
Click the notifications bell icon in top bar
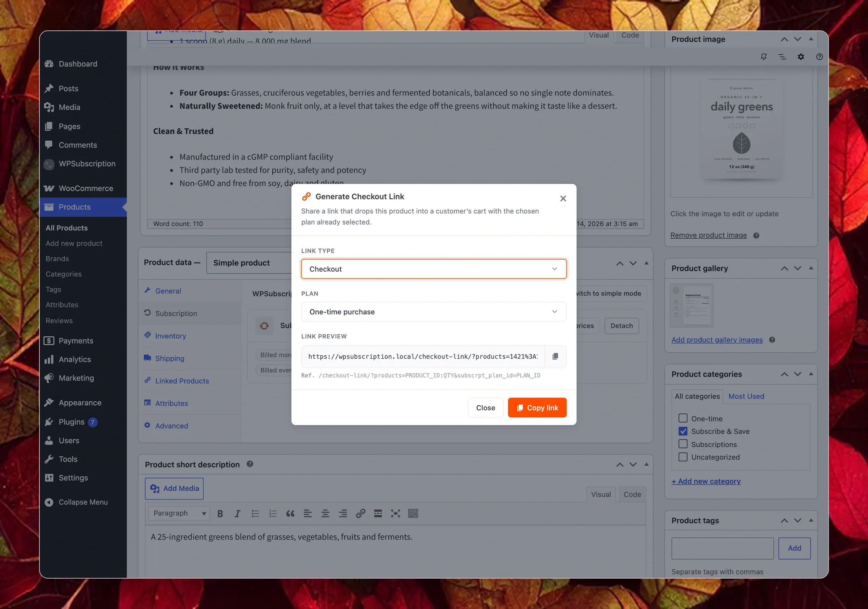pyautogui.click(x=763, y=57)
